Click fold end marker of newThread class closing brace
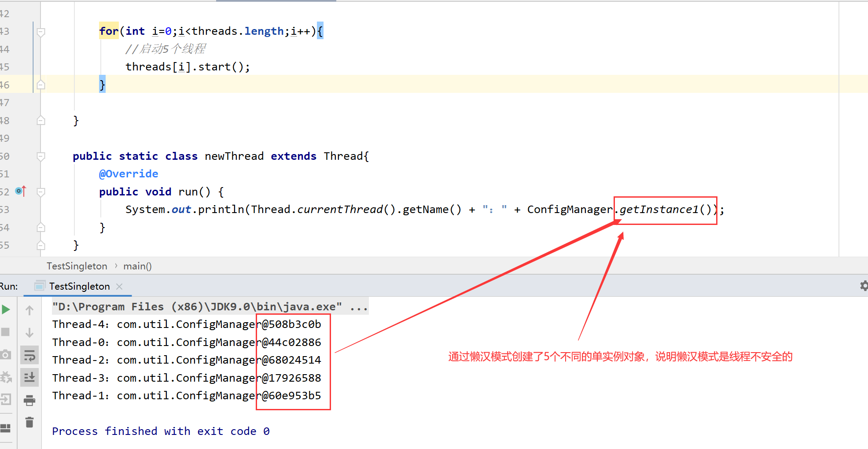This screenshot has height=449, width=868. point(41,245)
